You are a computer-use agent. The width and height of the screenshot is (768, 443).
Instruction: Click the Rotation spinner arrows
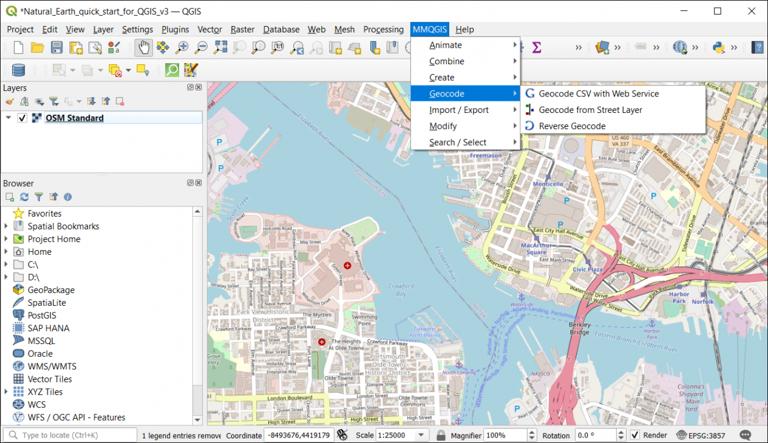point(621,435)
